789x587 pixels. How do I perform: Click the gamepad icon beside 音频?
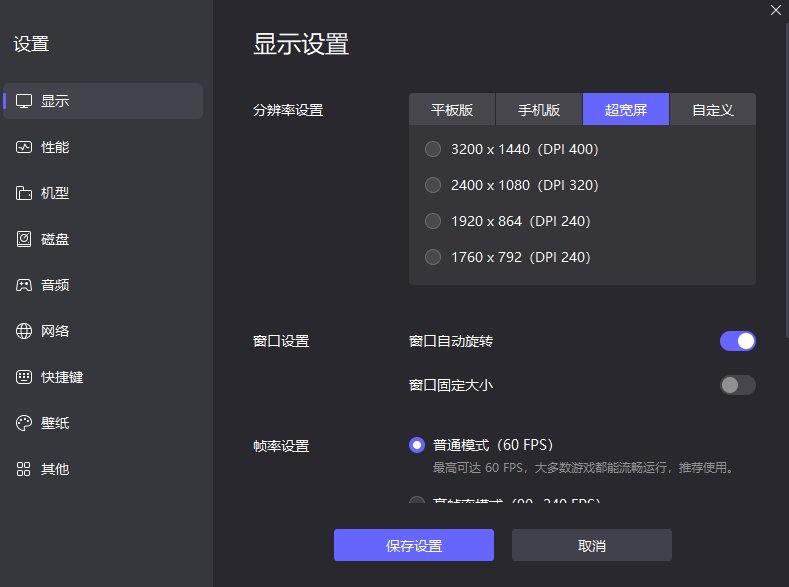tap(24, 285)
